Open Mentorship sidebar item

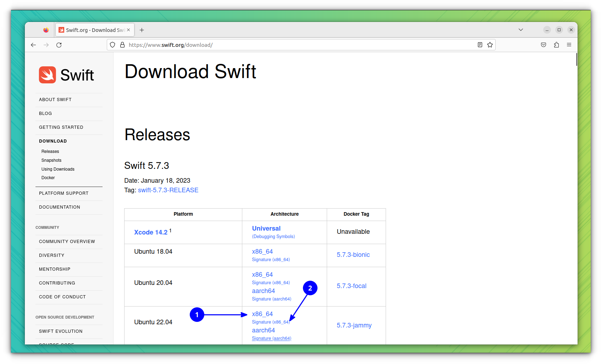click(x=55, y=269)
